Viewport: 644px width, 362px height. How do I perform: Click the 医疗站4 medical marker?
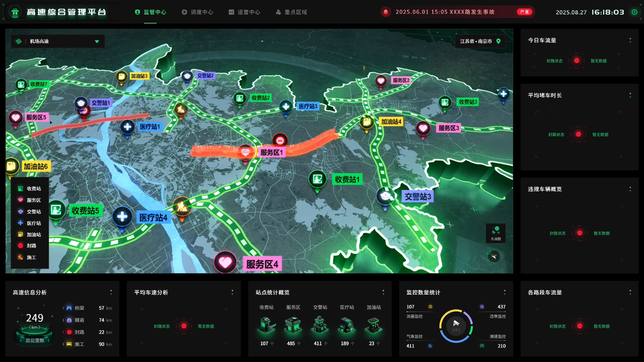point(122,217)
